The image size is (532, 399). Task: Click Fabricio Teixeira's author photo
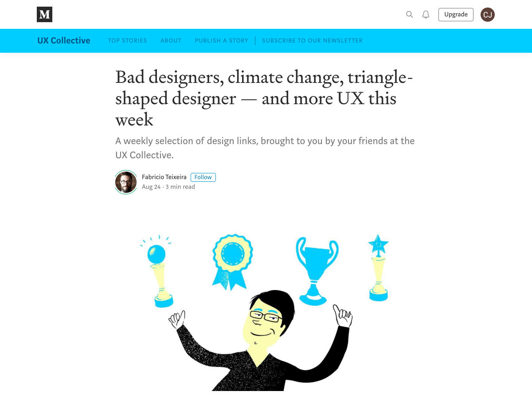click(x=126, y=182)
